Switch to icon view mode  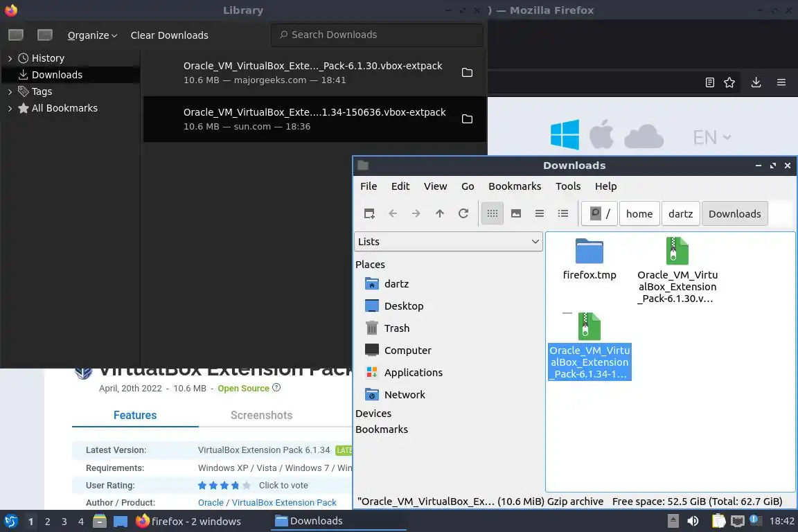(x=492, y=213)
